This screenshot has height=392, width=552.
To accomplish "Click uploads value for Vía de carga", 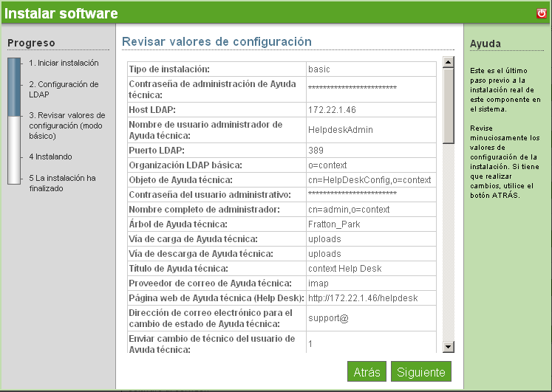I will pos(324,239).
